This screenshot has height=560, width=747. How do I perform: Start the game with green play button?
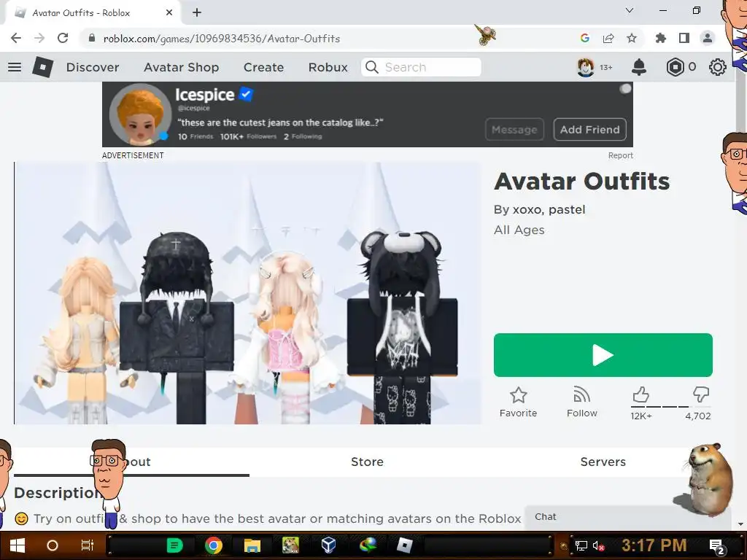[603, 355]
